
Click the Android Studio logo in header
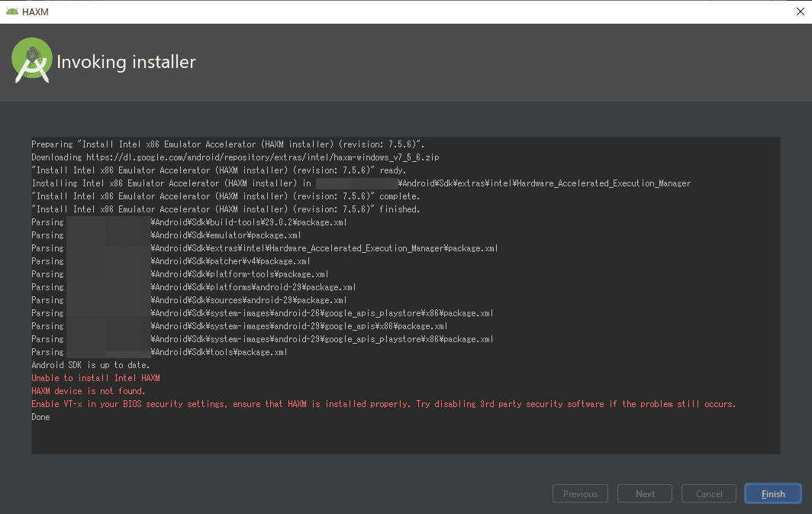click(31, 60)
